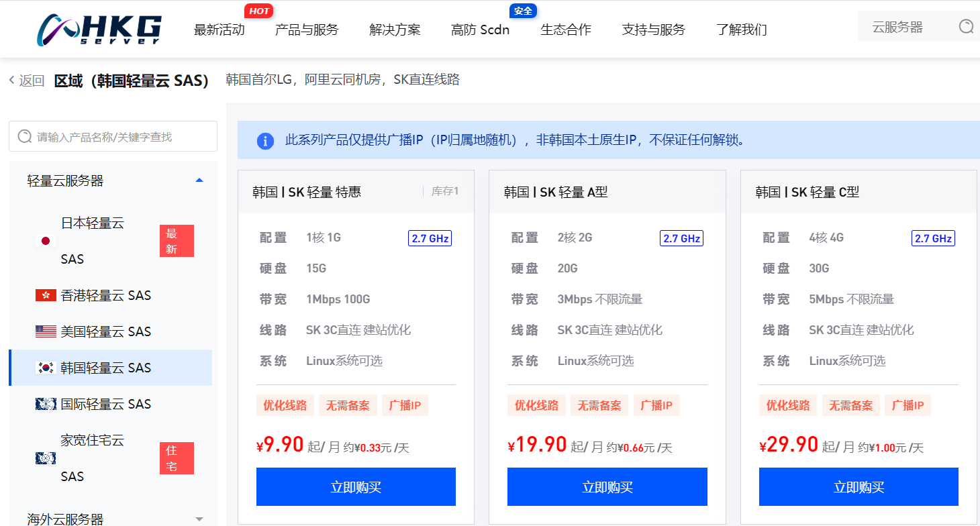Expand the 海外云服务器 section
980x526 pixels.
pyautogui.click(x=199, y=519)
